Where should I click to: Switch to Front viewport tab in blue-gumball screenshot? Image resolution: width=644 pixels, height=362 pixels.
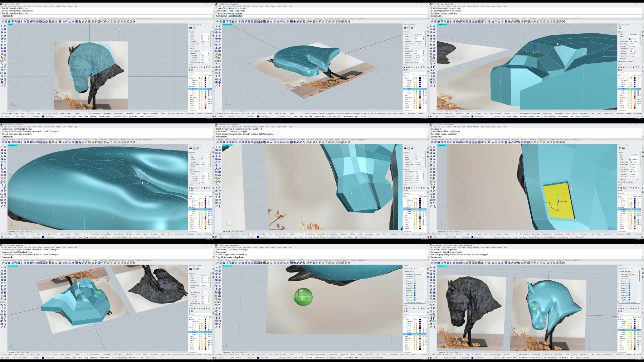coord(452,111)
